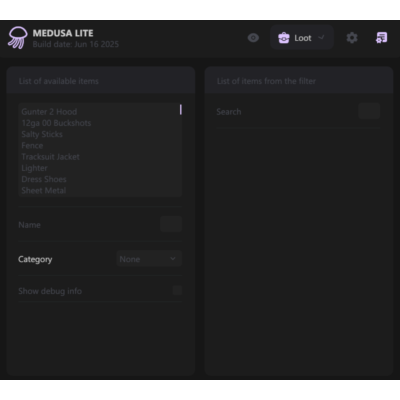Toggle the eye visibility icon

[253, 38]
